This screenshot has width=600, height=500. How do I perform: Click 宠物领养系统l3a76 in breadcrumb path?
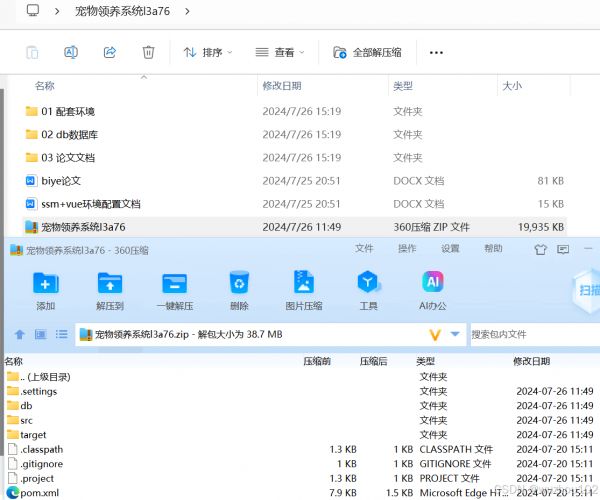pyautogui.click(x=122, y=11)
